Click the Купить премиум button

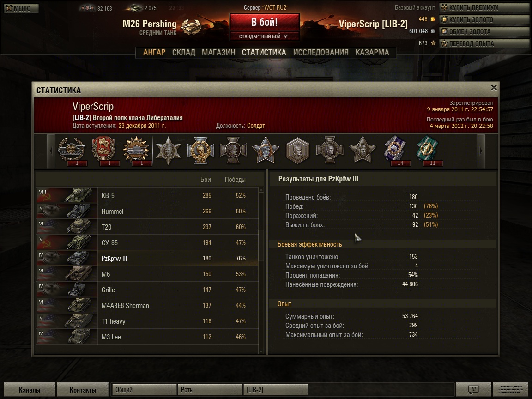pos(484,7)
